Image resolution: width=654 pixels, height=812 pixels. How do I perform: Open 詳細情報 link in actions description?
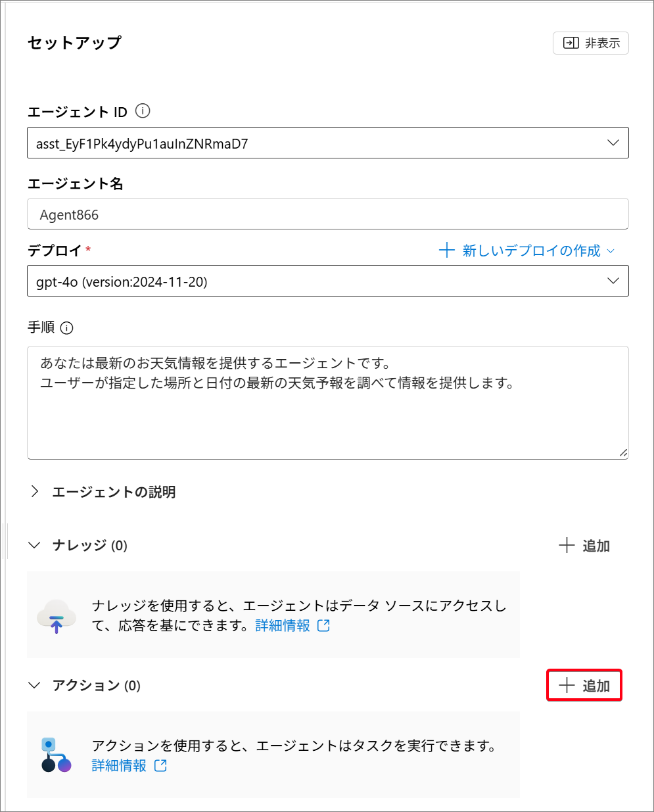119,765
